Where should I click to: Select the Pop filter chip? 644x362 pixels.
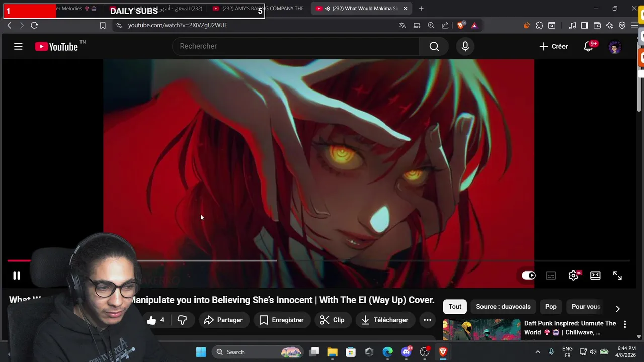click(x=551, y=307)
